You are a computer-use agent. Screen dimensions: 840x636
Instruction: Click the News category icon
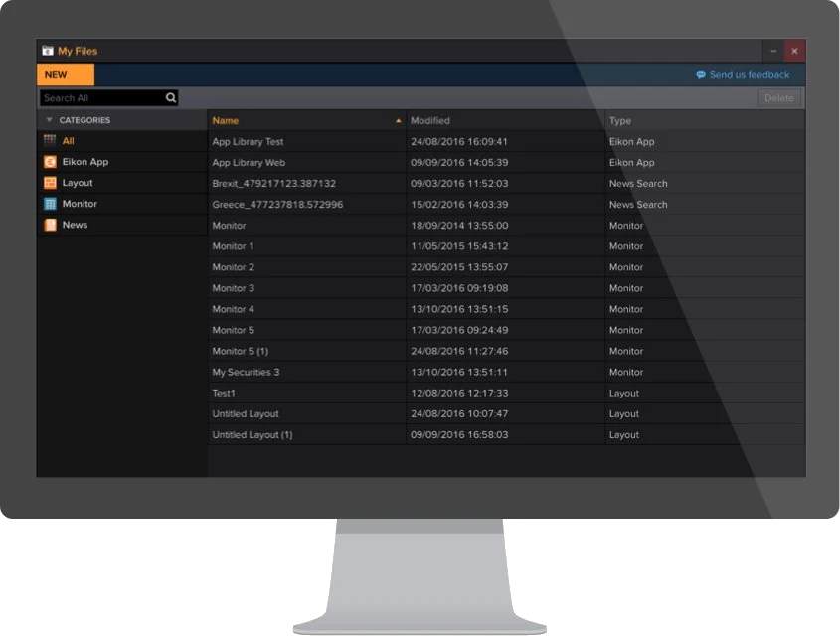pyautogui.click(x=50, y=225)
